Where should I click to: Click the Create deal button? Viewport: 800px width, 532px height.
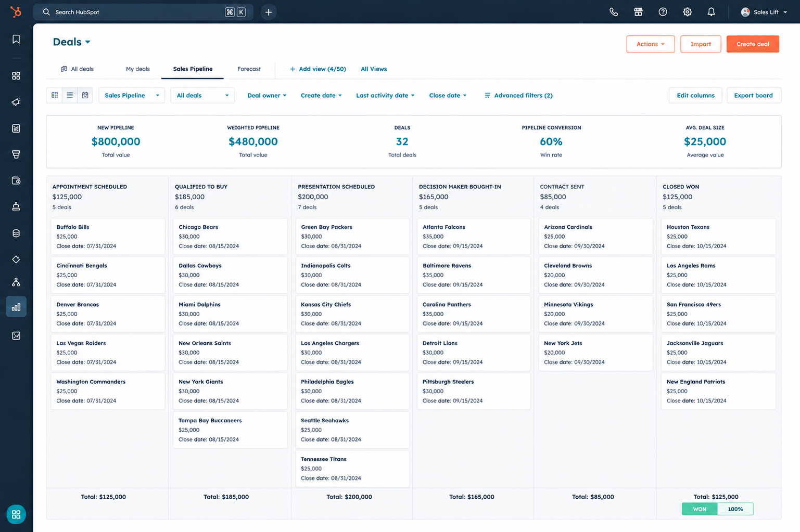click(753, 44)
